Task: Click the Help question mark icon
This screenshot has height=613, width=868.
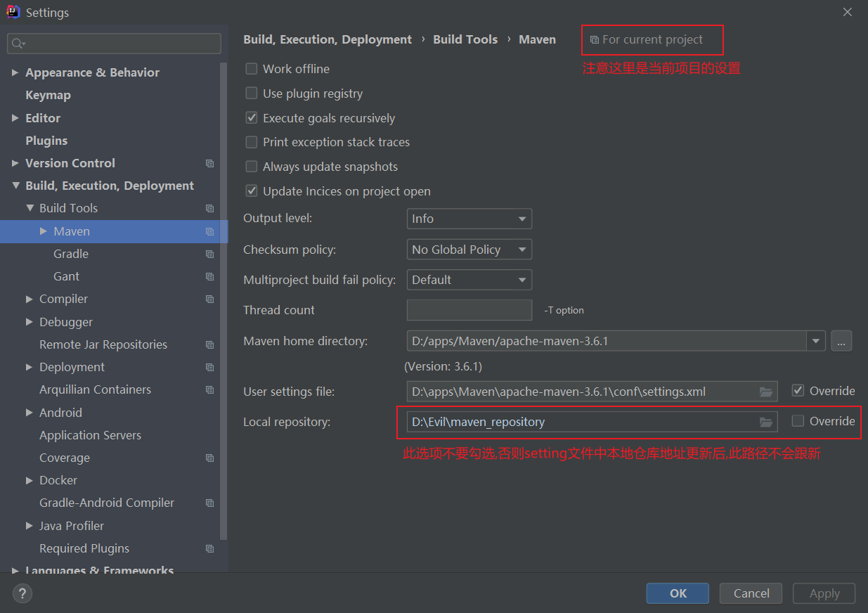Action: coord(22,593)
